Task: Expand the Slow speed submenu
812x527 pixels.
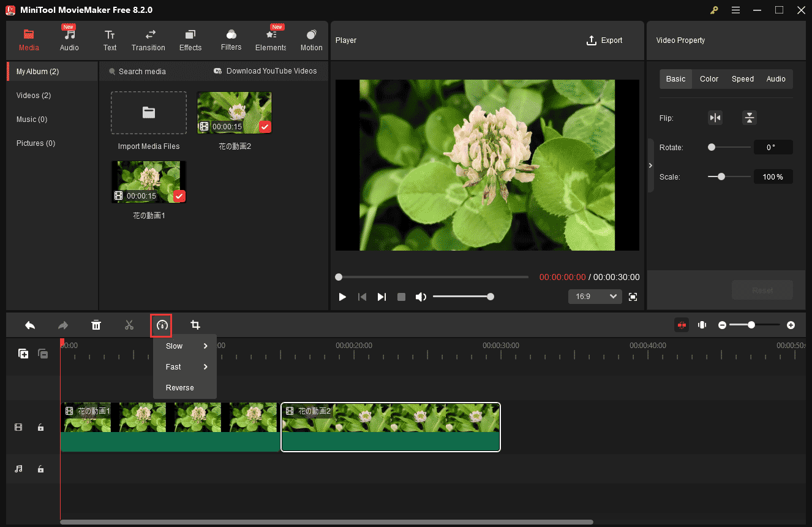Action: 185,346
